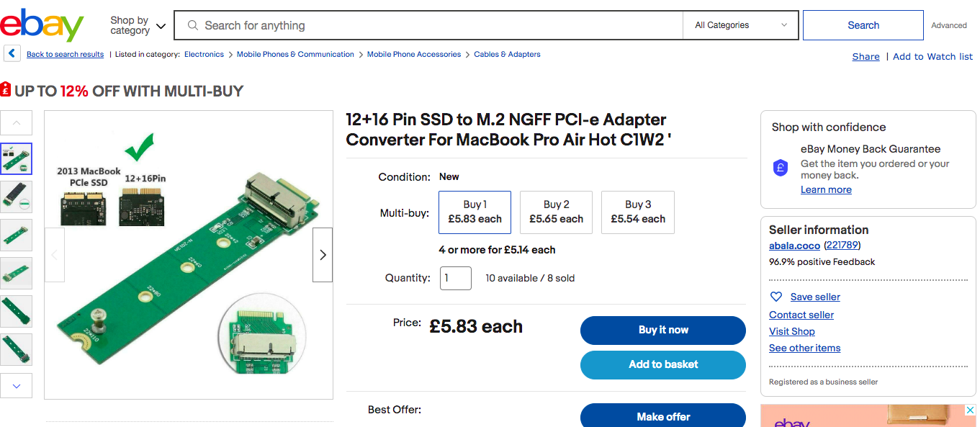Click the heart icon to save seller
This screenshot has width=980, height=427.
point(776,297)
